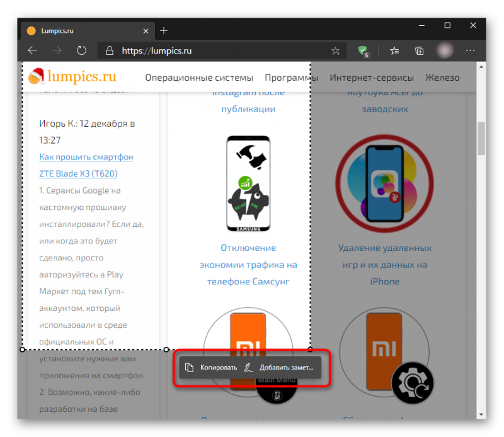Image resolution: width=504 pixels, height=437 pixels.
Task: Click the page vertical scrollbar thumb
Action: click(x=481, y=138)
